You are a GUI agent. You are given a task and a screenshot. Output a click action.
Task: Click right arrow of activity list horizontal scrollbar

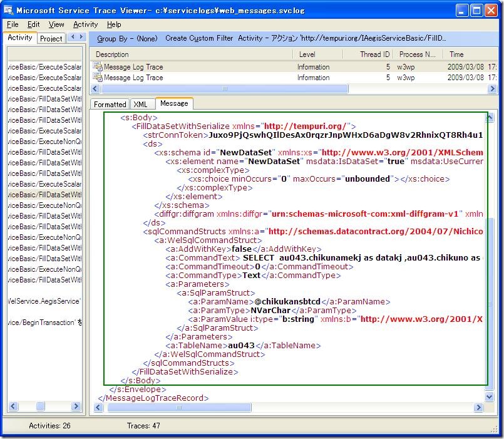tap(76, 406)
